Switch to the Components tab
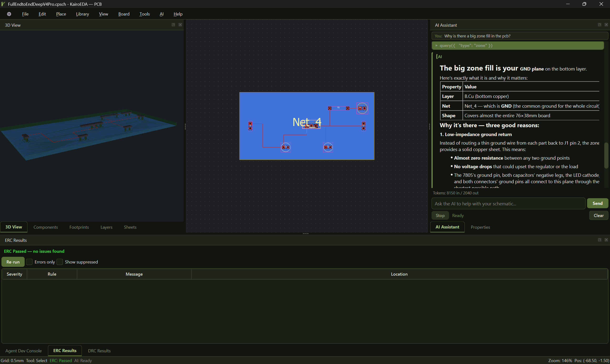The image size is (610, 364). [46, 227]
